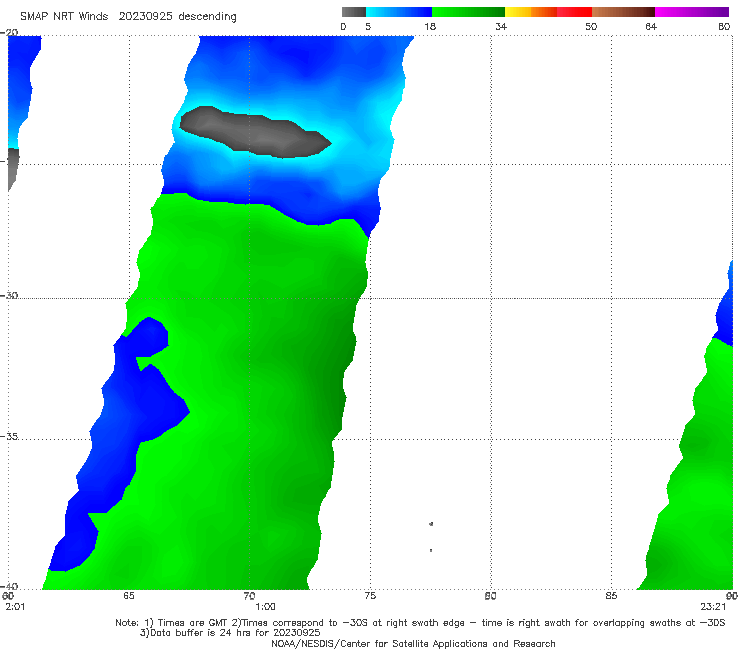Click the longitude label "85"
The width and height of the screenshot is (740, 650).
pyautogui.click(x=611, y=596)
